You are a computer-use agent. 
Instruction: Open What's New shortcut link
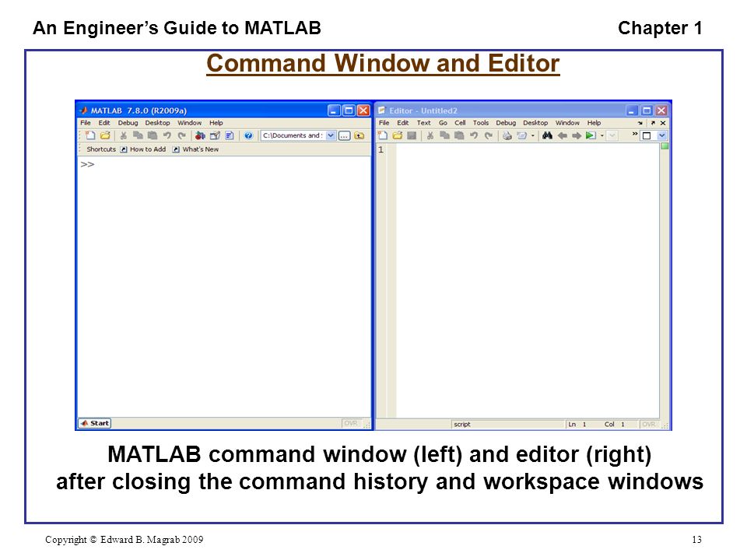coord(196,149)
